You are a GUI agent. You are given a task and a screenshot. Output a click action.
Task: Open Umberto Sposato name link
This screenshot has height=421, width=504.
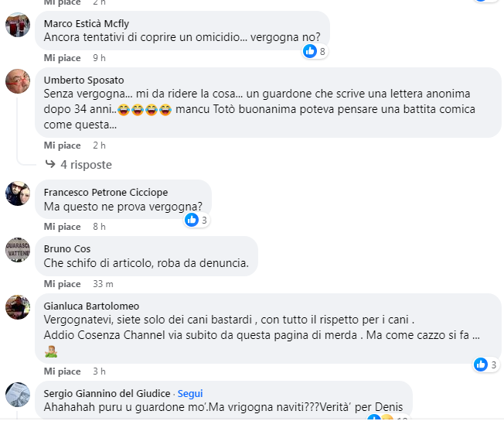tap(84, 80)
